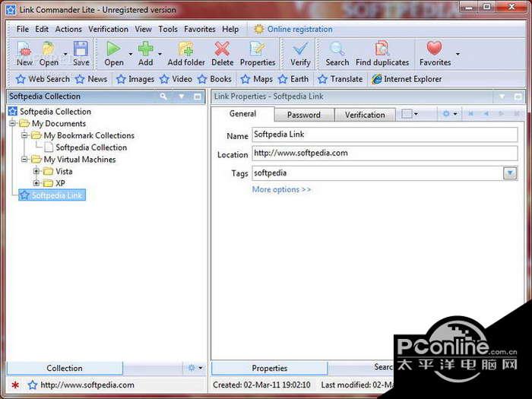This screenshot has height=399, width=532.
Task: Click the Add folder toolbar icon
Action: [186, 49]
